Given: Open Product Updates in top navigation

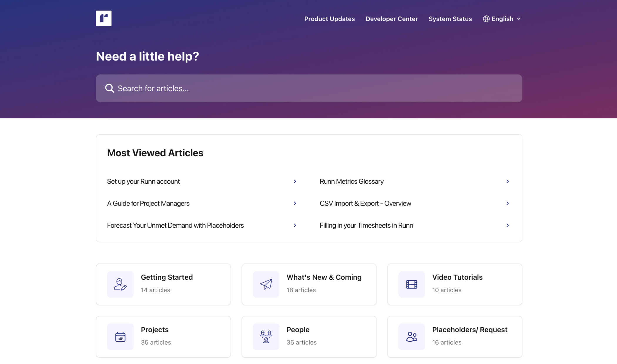Looking at the screenshot, I should (x=329, y=19).
